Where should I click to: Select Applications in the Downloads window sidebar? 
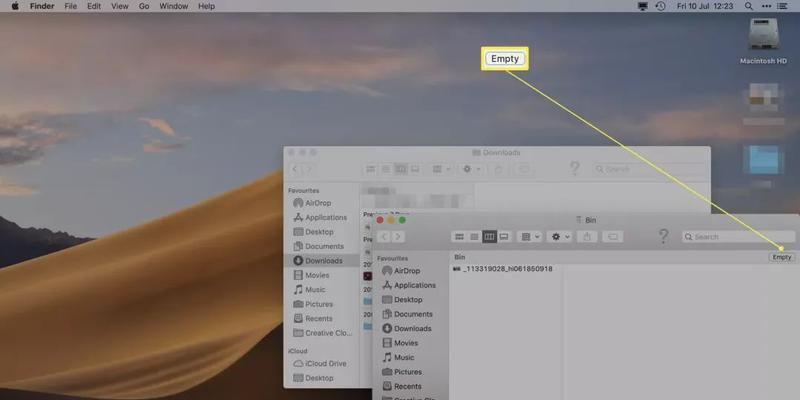[x=320, y=217]
